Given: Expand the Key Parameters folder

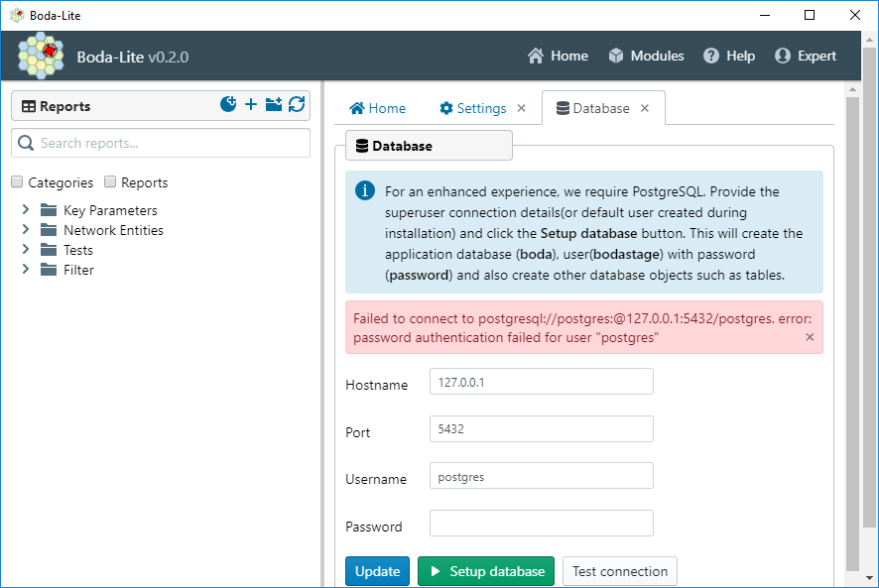Looking at the screenshot, I should pos(25,209).
